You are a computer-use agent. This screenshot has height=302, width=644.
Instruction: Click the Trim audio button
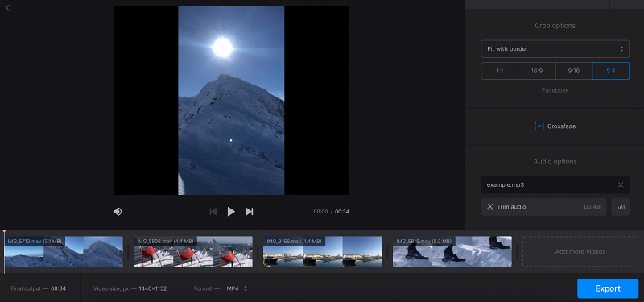[543, 207]
